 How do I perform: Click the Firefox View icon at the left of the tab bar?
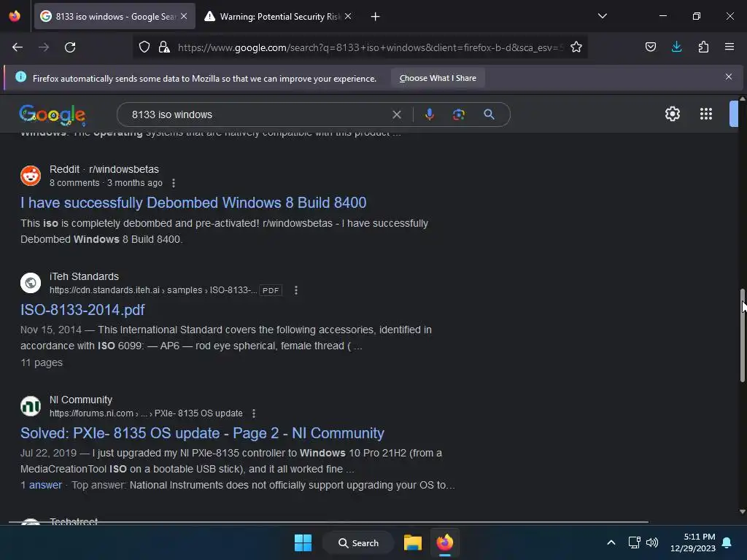(15, 16)
